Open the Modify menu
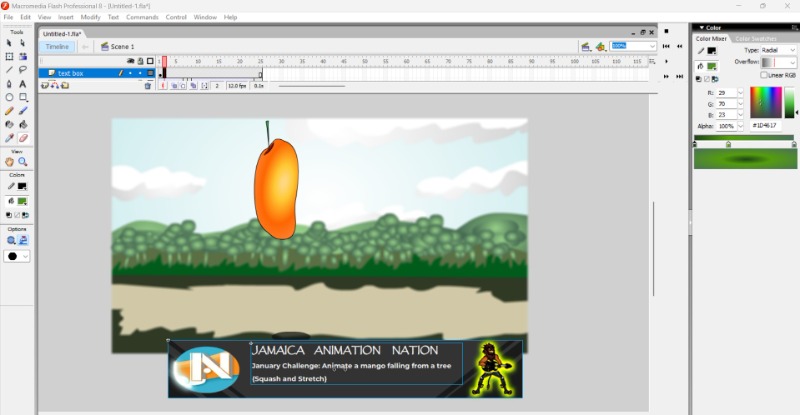Image resolution: width=800 pixels, height=415 pixels. (90, 17)
